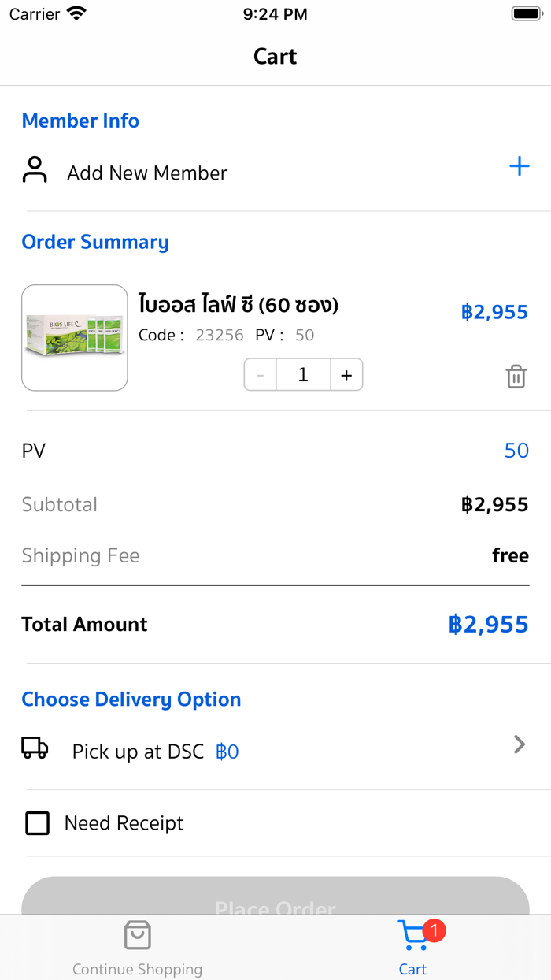
Task: Check the Need Receipt checkbox
Action: [x=37, y=823]
